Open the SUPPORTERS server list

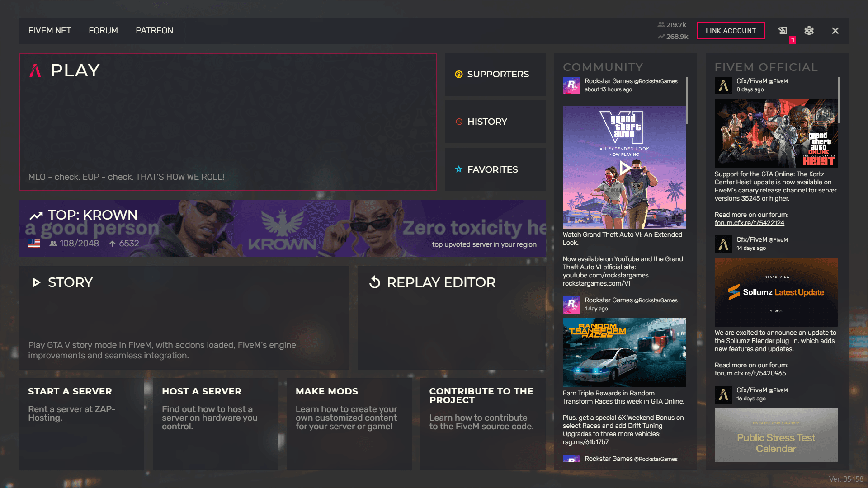pos(495,74)
